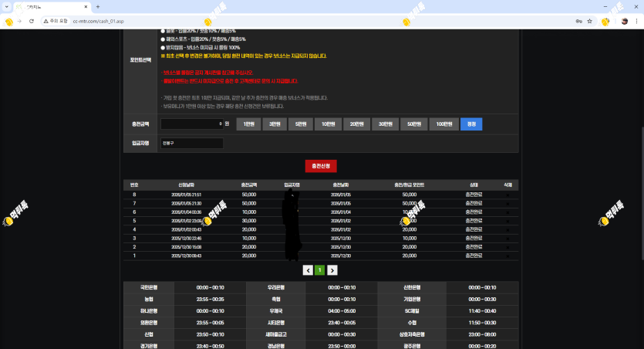Go to previous page with left arrow
The image size is (644, 349).
308,270
